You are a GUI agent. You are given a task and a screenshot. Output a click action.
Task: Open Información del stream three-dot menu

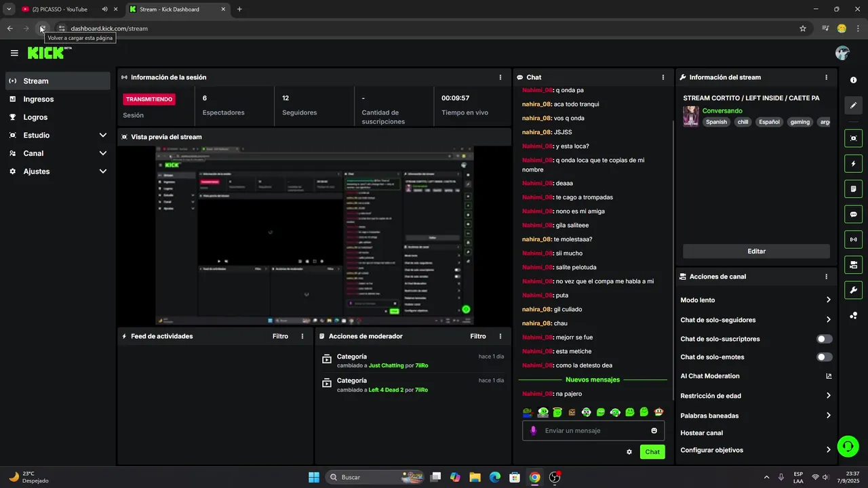click(x=826, y=77)
